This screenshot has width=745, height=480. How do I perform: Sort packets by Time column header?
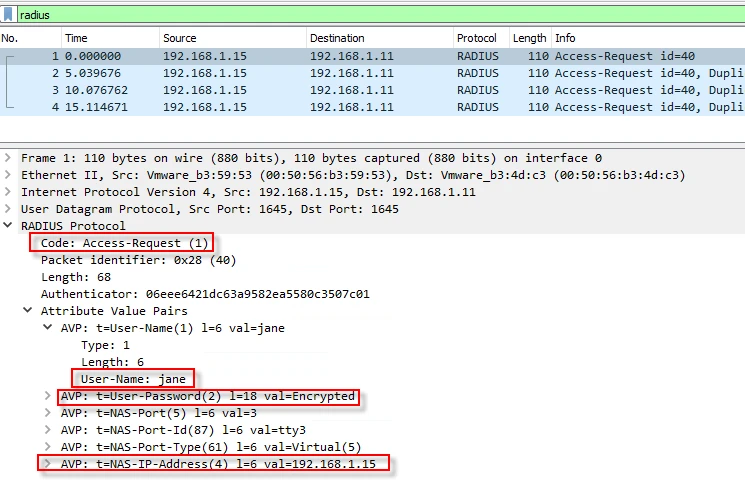click(76, 38)
